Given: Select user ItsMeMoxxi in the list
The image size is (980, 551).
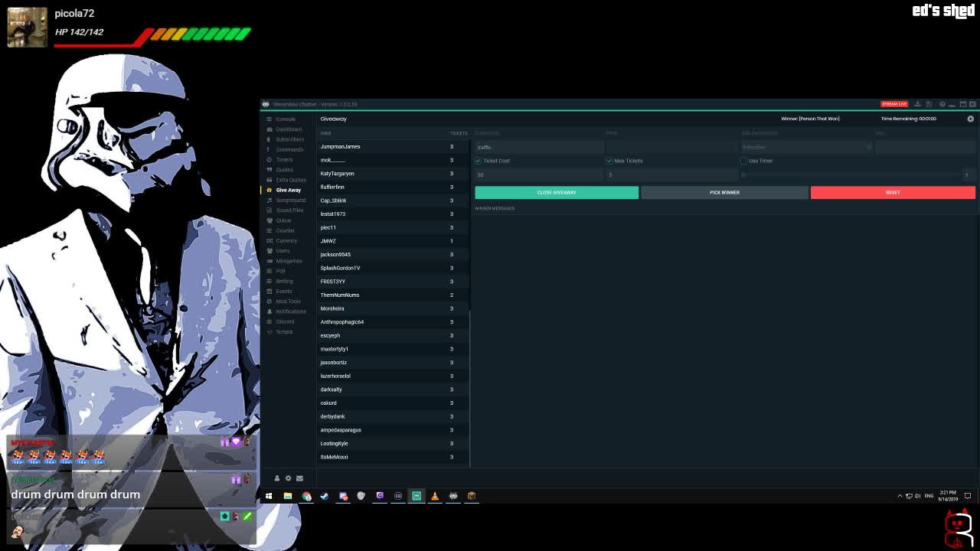Looking at the screenshot, I should [x=393, y=457].
